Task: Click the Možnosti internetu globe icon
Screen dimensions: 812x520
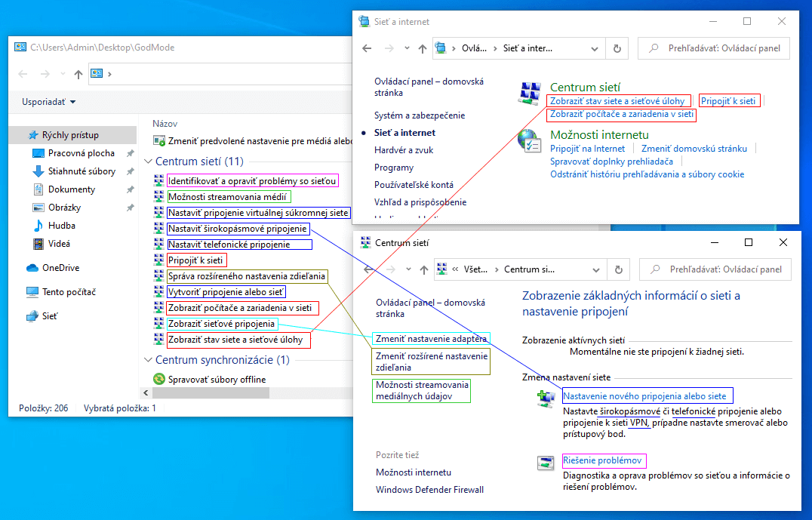Action: pyautogui.click(x=529, y=141)
